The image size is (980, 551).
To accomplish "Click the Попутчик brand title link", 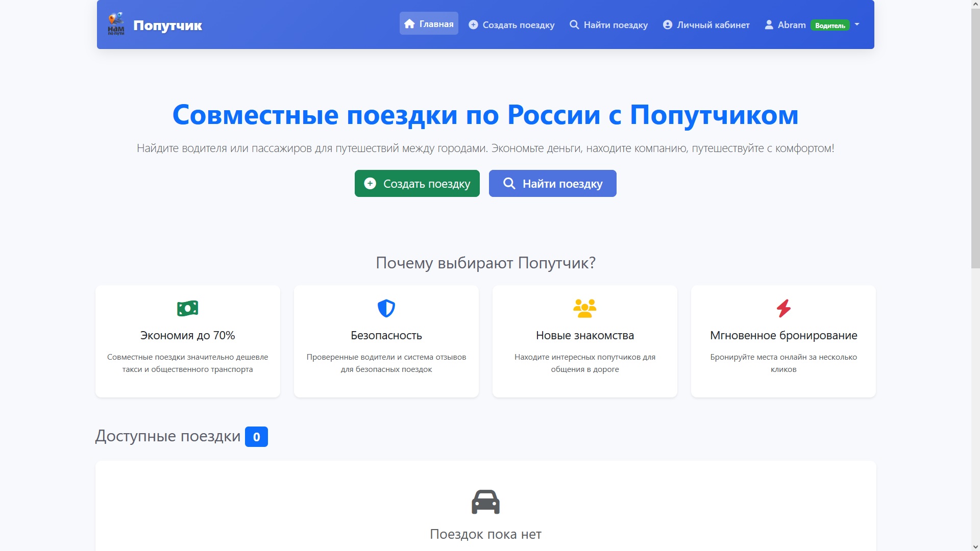I will coord(167,26).
